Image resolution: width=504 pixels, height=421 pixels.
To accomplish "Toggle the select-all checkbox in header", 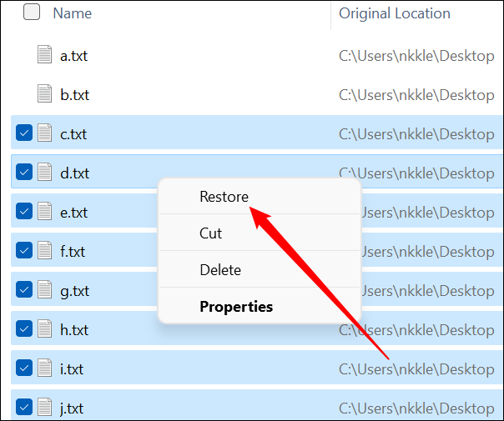I will click(x=32, y=13).
